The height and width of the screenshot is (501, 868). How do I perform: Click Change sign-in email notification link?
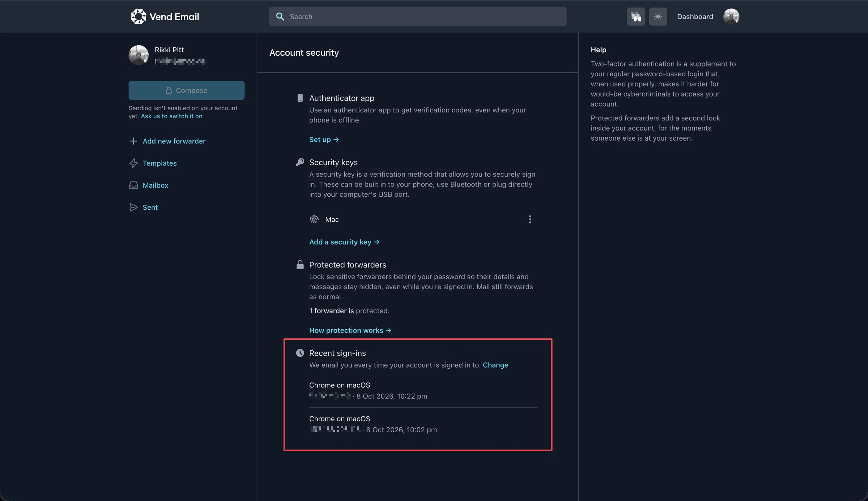point(495,365)
